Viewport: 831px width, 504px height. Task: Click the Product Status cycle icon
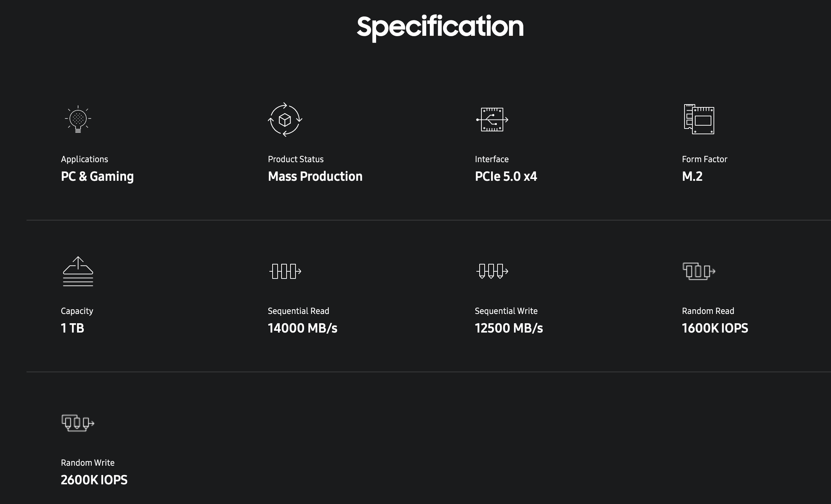pos(285,120)
